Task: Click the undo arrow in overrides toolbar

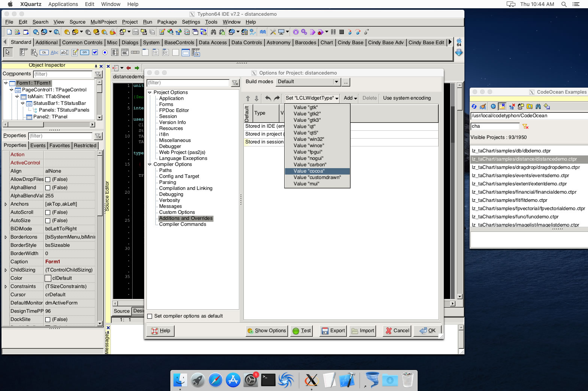Action: tap(268, 98)
